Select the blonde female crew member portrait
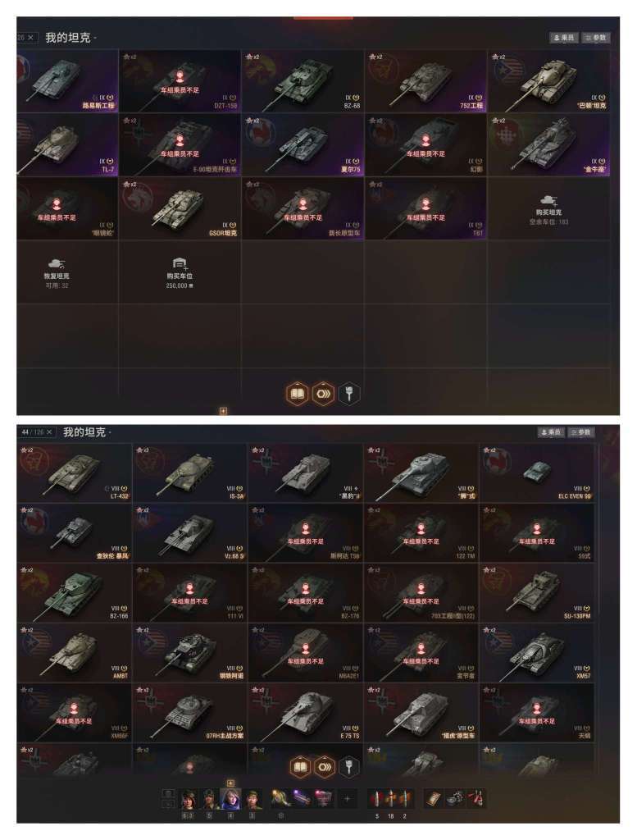 point(230,799)
